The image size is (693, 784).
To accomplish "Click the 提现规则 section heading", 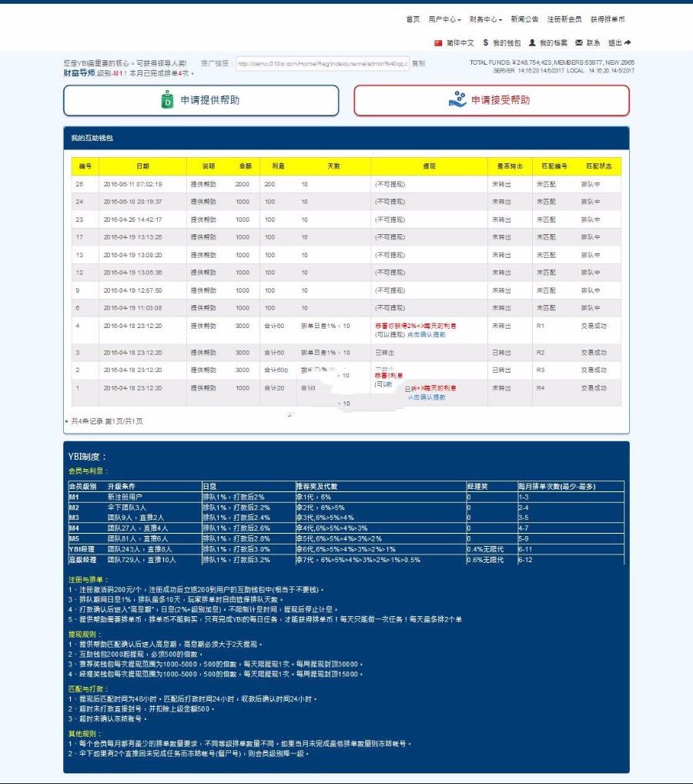I will click(x=85, y=635).
